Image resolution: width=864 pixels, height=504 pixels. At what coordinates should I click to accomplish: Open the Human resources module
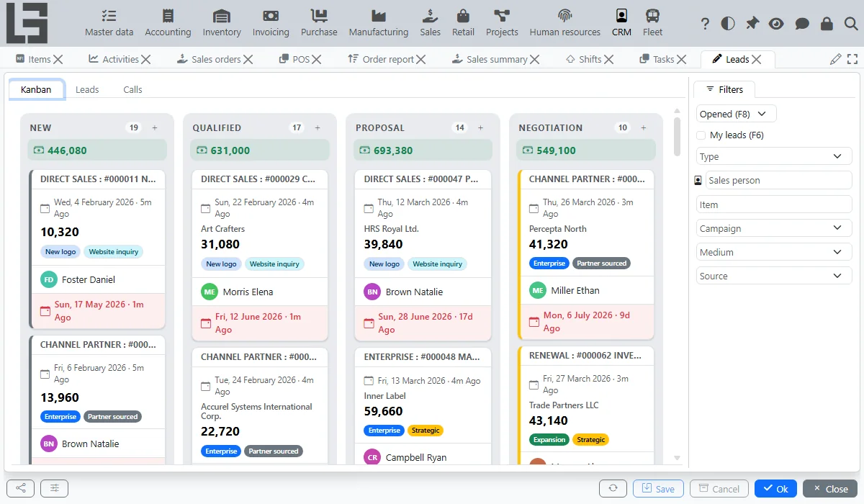pyautogui.click(x=564, y=23)
